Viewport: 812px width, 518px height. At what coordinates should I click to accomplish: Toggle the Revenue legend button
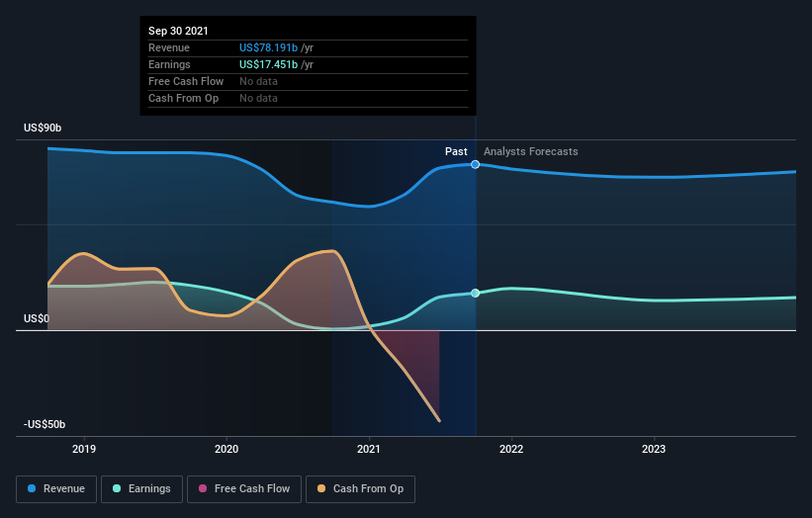(x=56, y=489)
